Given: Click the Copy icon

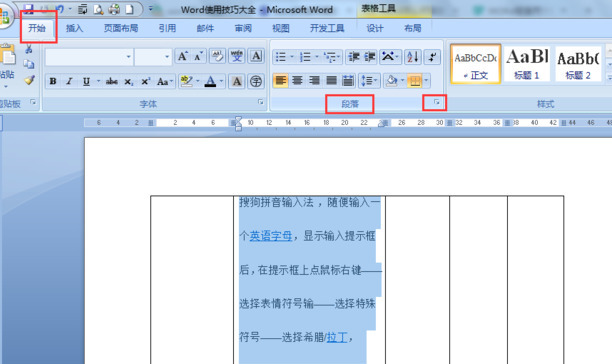Looking at the screenshot, I should click(28, 64).
